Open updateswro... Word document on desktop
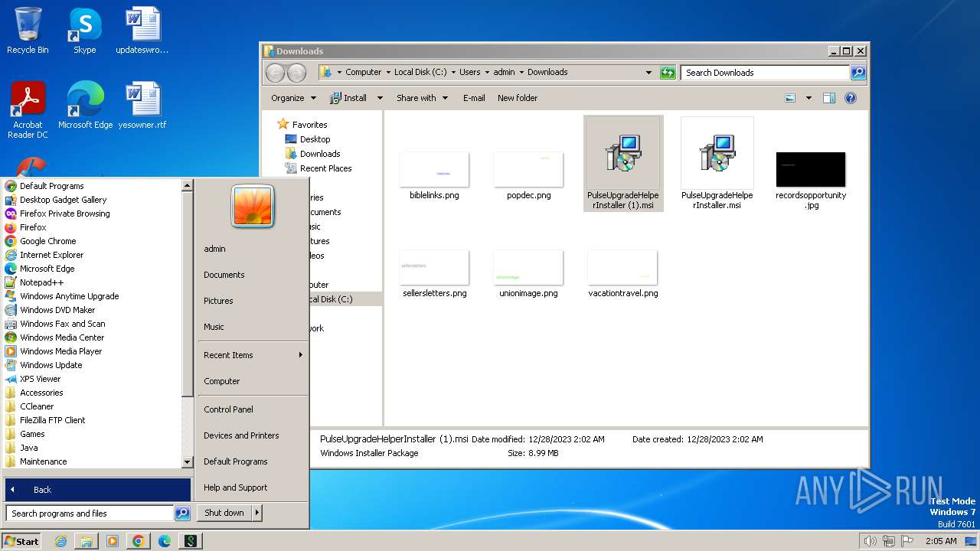The image size is (980, 551). 142,31
